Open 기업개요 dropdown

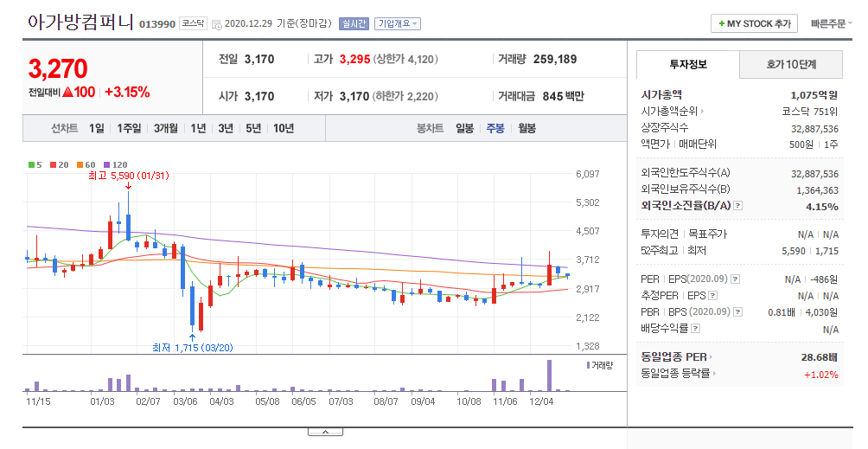398,24
